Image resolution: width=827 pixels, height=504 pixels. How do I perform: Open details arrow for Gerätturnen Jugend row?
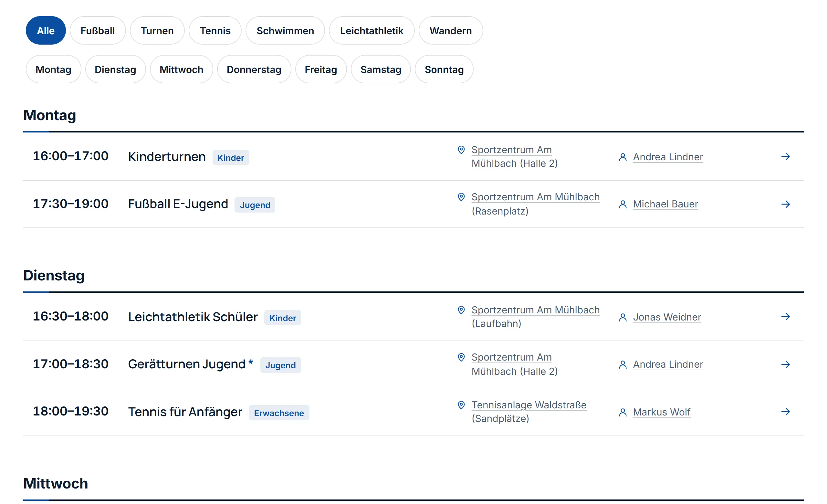click(x=785, y=364)
